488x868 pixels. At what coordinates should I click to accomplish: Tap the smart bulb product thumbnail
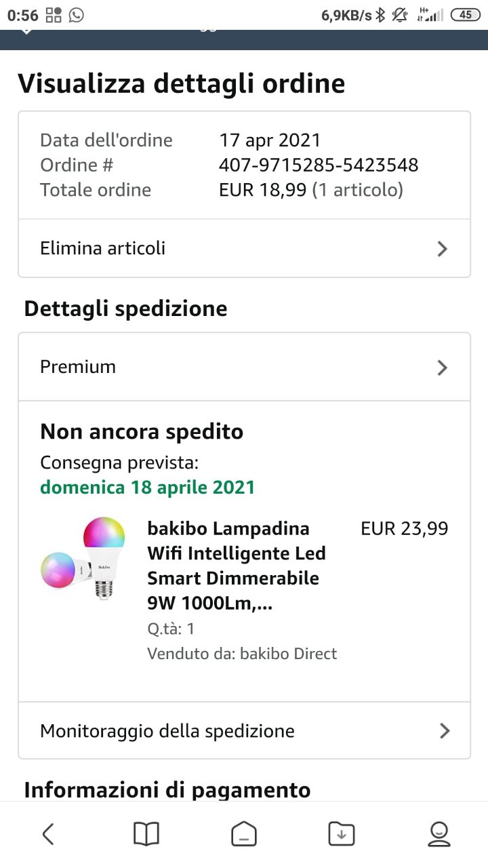point(83,557)
